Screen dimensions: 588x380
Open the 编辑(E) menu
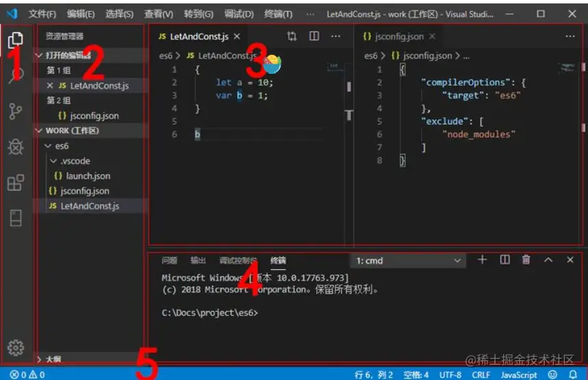[x=81, y=14]
